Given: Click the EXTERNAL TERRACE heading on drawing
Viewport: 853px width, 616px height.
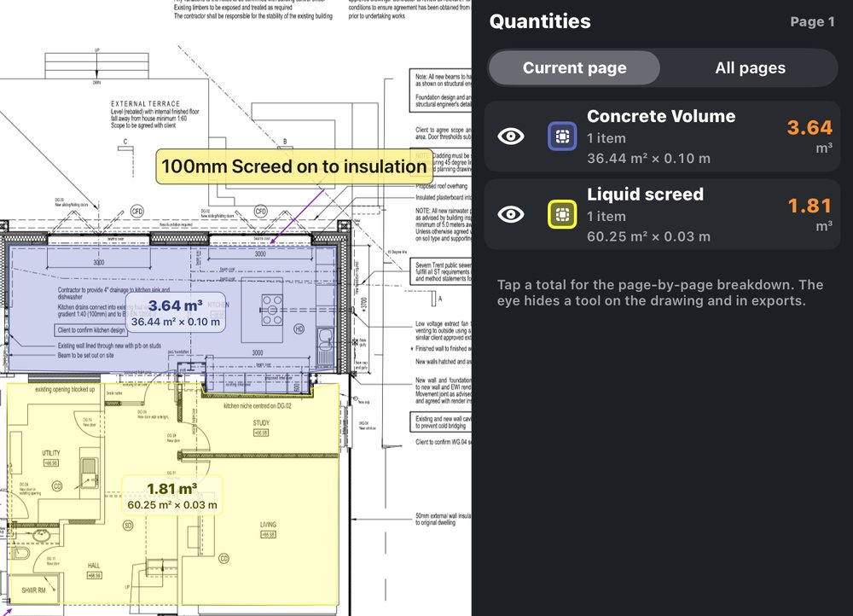Looking at the screenshot, I should coord(145,103).
